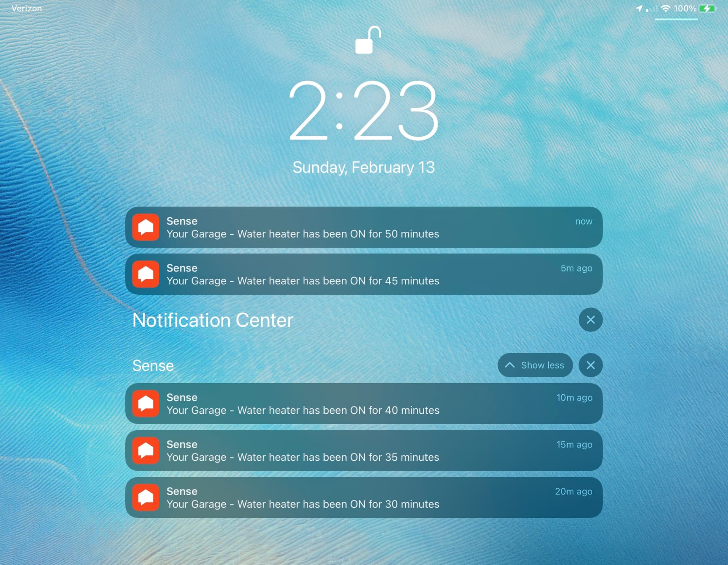Tap Sense app icon on 45 minutes alert

pyautogui.click(x=146, y=274)
